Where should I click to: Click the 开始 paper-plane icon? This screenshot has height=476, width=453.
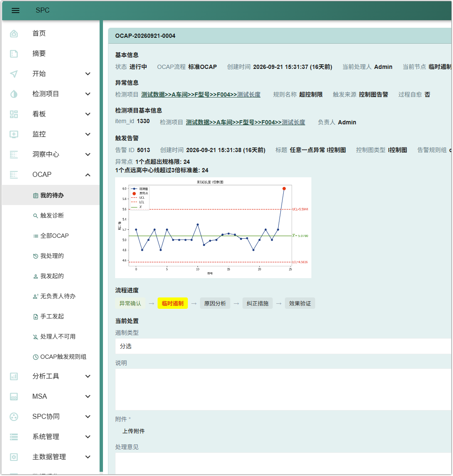point(14,74)
